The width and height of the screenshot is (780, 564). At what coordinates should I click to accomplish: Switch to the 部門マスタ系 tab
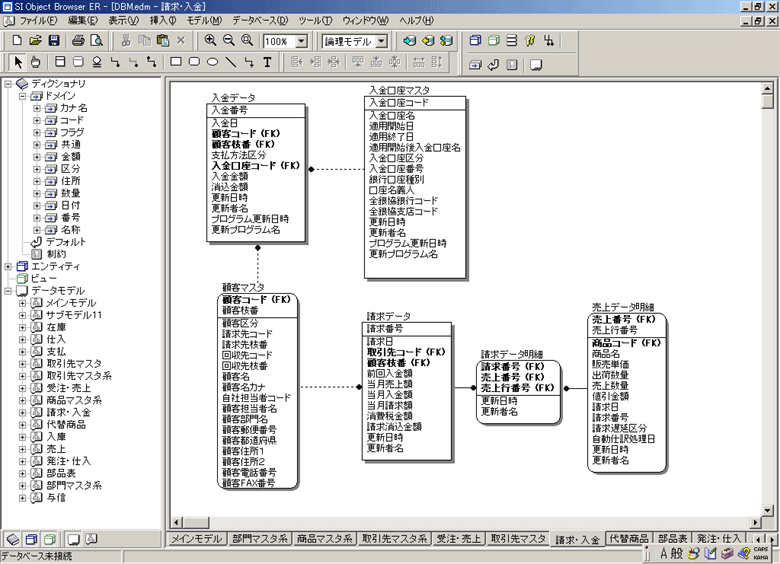click(x=260, y=539)
